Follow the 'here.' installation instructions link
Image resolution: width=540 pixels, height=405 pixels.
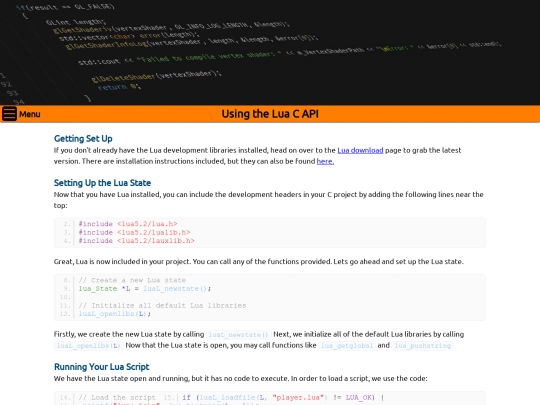325,161
